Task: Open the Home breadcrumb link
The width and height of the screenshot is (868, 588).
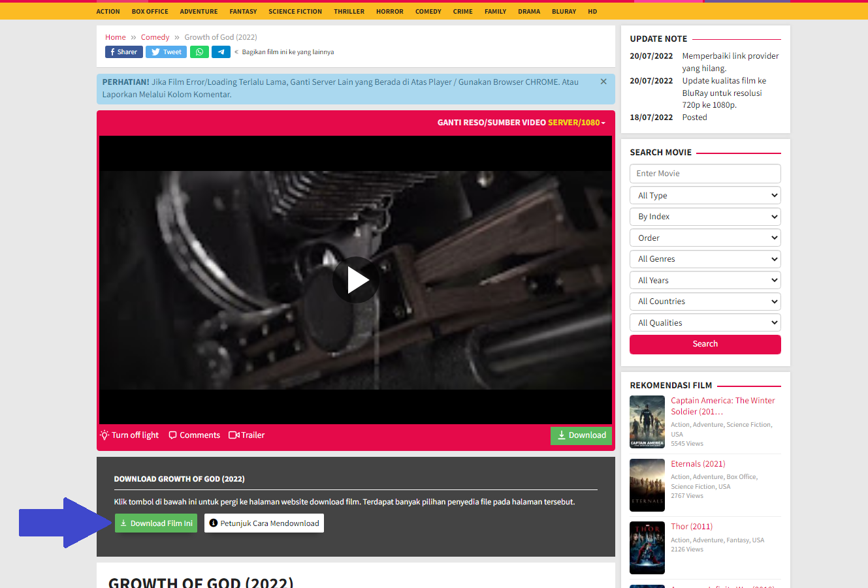Action: pos(116,37)
